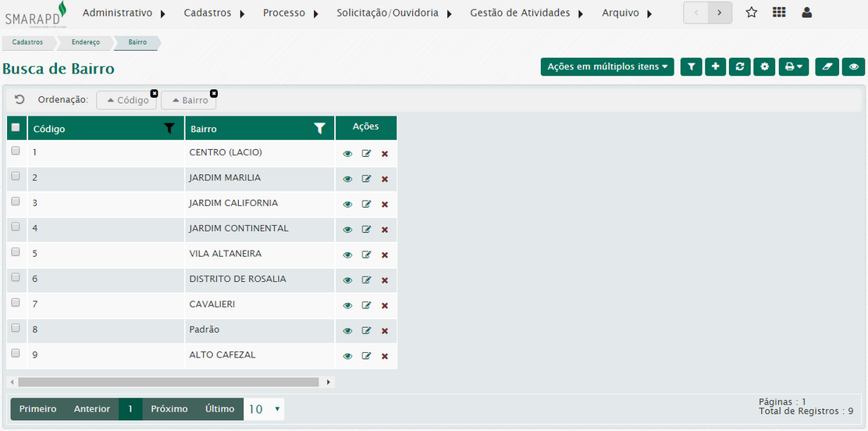This screenshot has height=431, width=868.
Task: Select the checkbox for CAVALIERI row
Action: (16, 302)
